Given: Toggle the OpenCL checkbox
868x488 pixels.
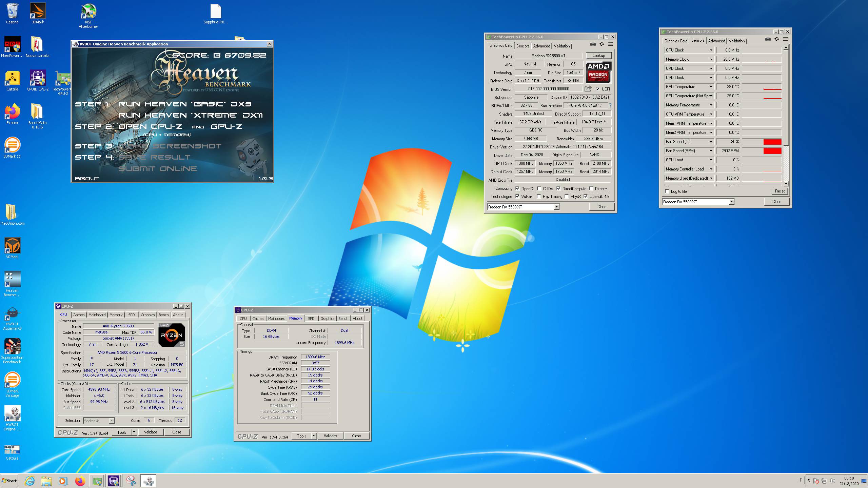Looking at the screenshot, I should pos(517,188).
